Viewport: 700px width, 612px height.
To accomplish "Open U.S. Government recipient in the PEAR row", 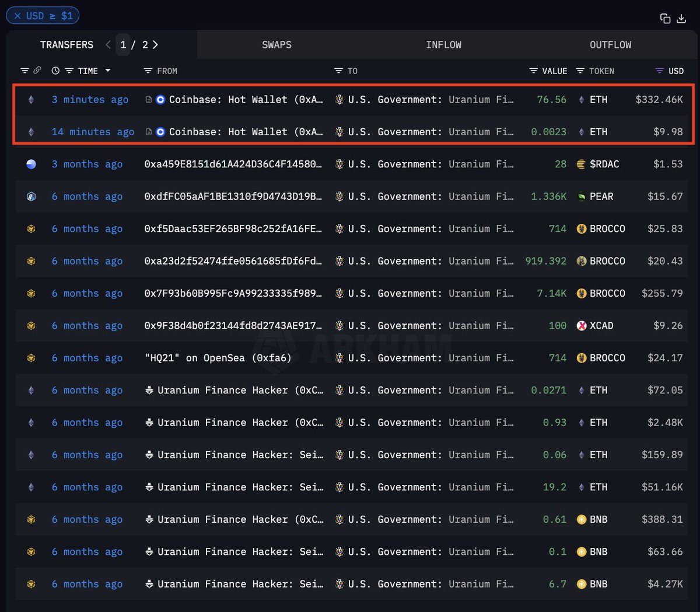I will (x=430, y=197).
